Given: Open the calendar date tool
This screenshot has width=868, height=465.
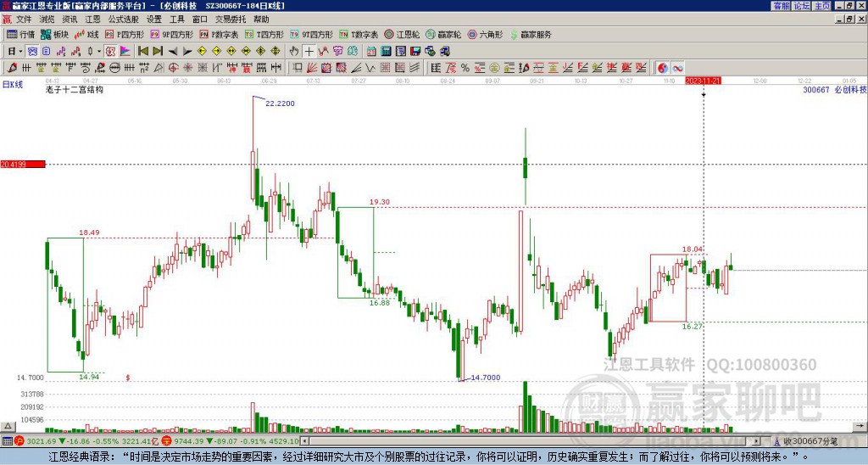Looking at the screenshot, I should pos(371,51).
